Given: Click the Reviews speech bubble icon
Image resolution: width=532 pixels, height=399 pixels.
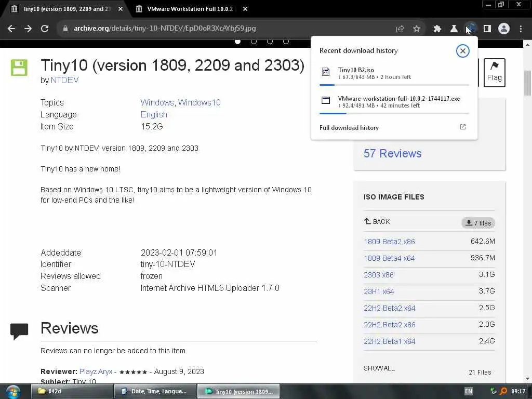Looking at the screenshot, I should (x=19, y=331).
